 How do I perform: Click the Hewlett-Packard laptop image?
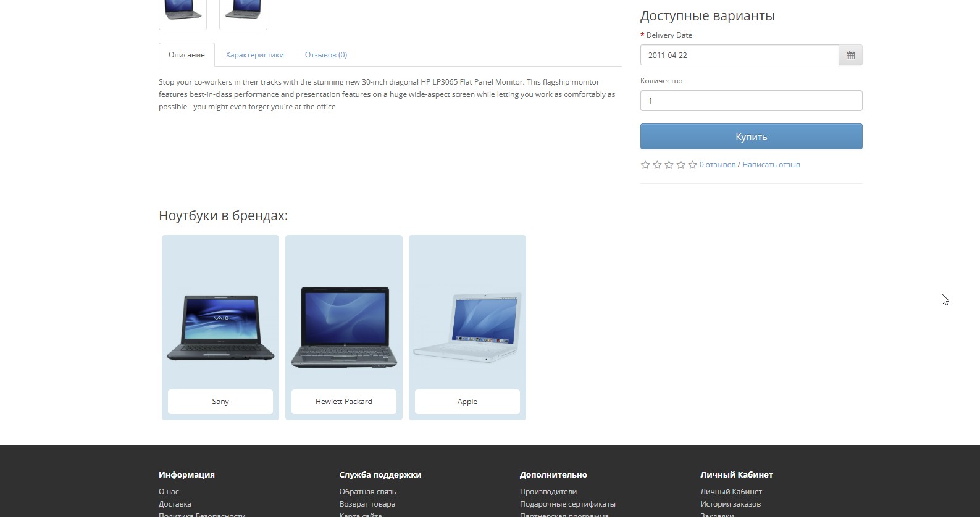click(x=344, y=327)
